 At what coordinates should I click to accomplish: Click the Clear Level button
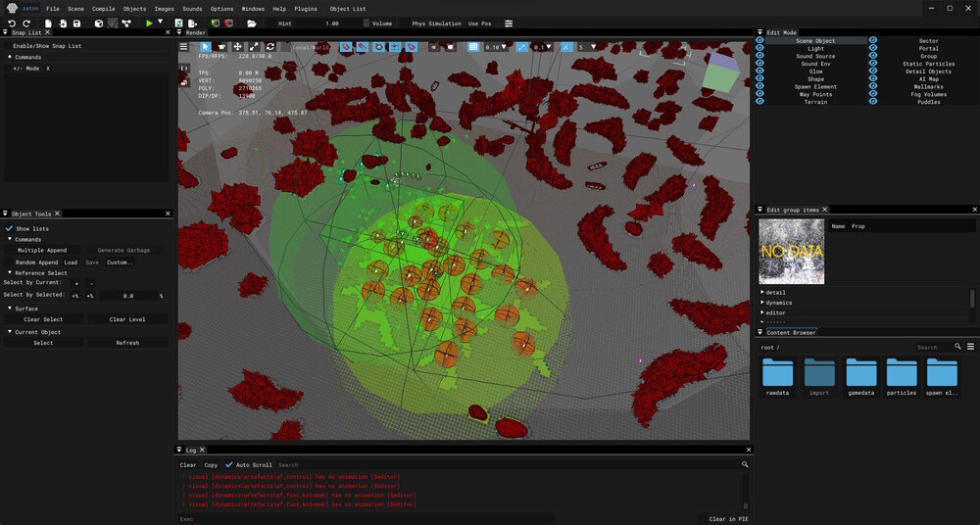[127, 319]
